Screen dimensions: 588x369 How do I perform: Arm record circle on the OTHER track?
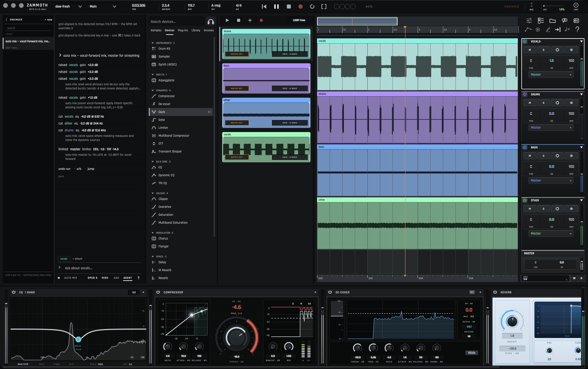(557, 209)
